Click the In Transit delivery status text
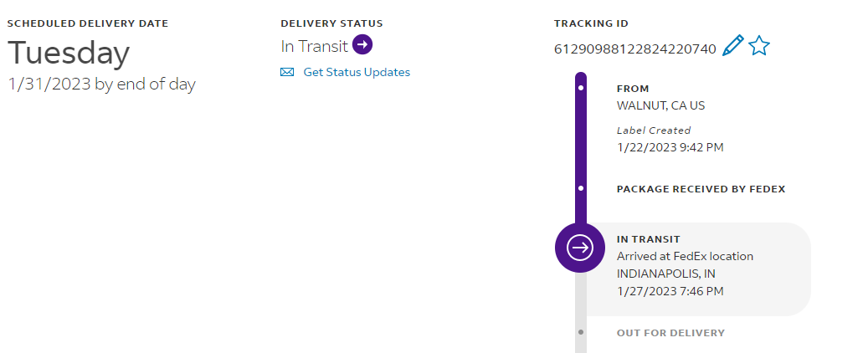This screenshot has height=353, width=868. [314, 46]
